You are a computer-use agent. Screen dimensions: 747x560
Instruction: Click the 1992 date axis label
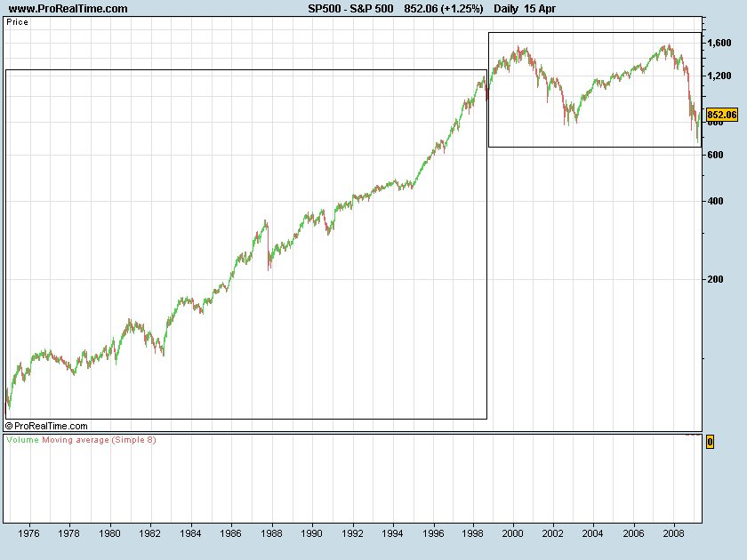[x=352, y=532]
